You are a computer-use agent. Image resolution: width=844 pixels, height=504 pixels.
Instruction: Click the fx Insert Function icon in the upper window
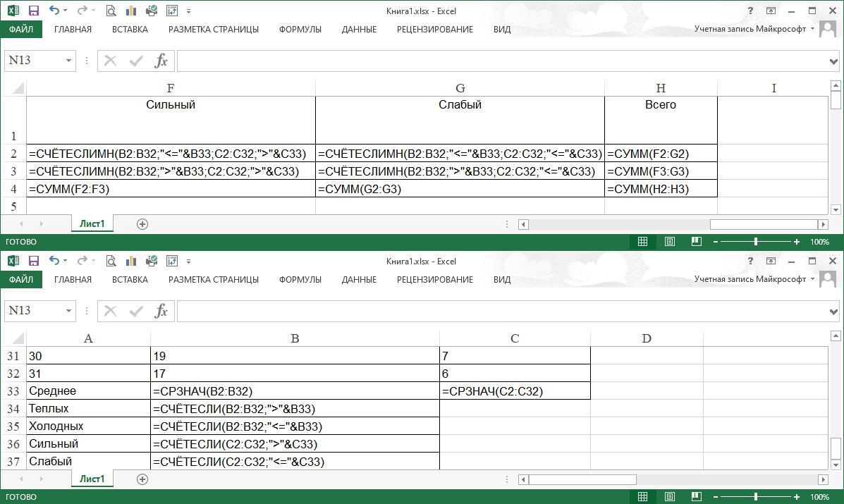(x=161, y=61)
